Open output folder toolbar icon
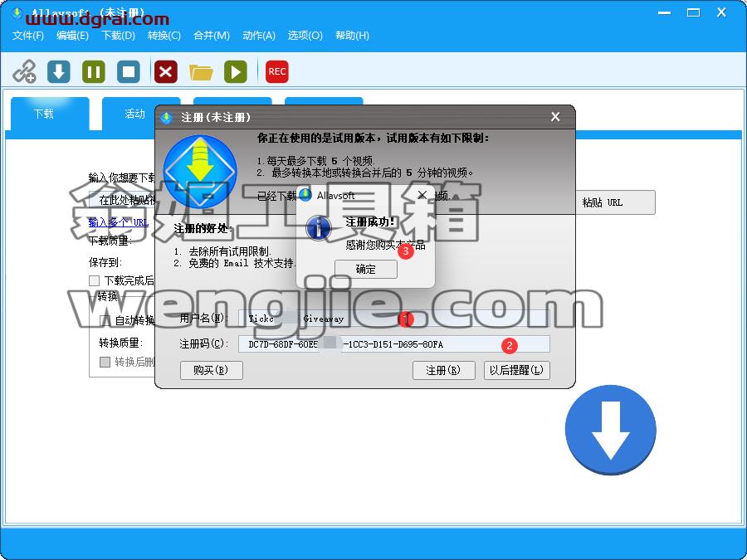747x560 pixels. 201,72
